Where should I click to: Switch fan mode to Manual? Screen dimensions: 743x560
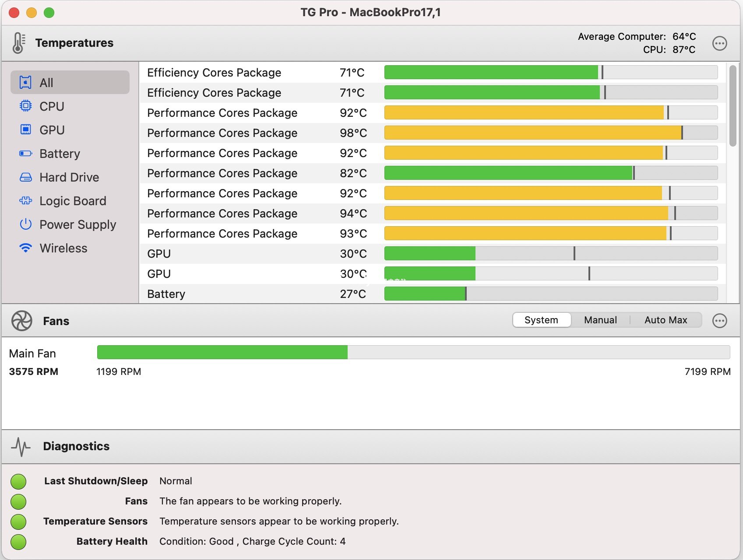pos(600,320)
